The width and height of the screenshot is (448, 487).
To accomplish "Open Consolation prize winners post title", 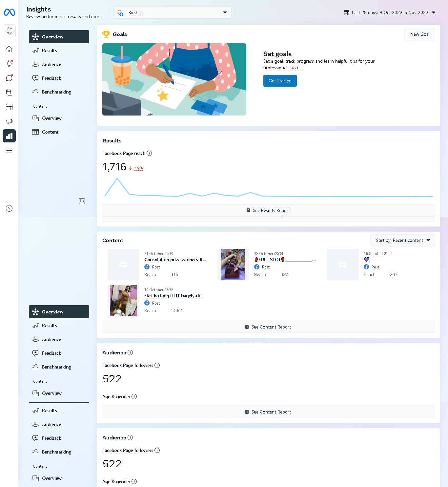I will coord(175,260).
